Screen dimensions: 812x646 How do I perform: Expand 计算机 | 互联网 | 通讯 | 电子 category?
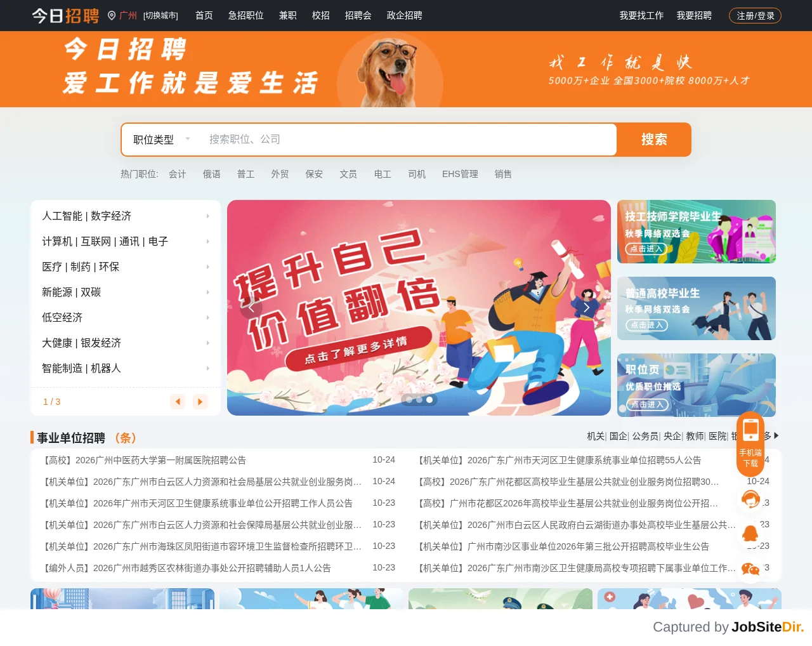pyautogui.click(x=126, y=242)
